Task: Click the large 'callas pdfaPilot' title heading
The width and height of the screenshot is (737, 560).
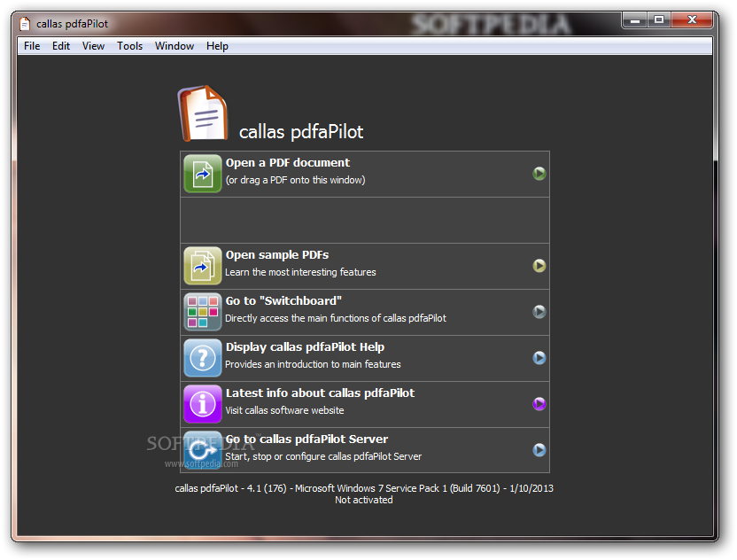Action: pyautogui.click(x=301, y=132)
